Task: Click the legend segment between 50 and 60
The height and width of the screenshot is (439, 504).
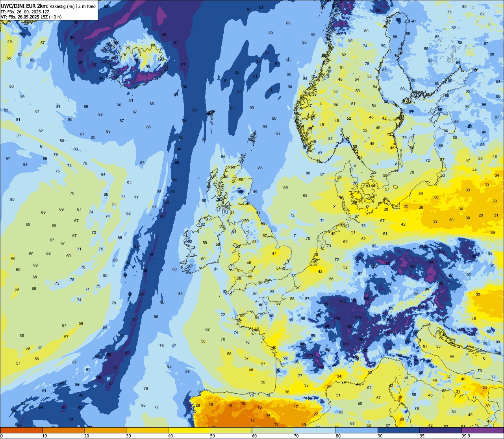Action: click(231, 430)
